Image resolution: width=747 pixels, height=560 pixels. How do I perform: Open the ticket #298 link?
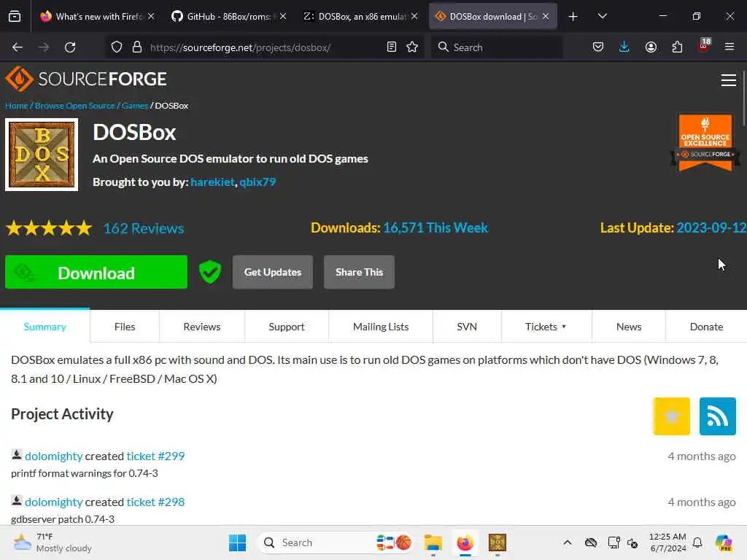[x=155, y=502]
